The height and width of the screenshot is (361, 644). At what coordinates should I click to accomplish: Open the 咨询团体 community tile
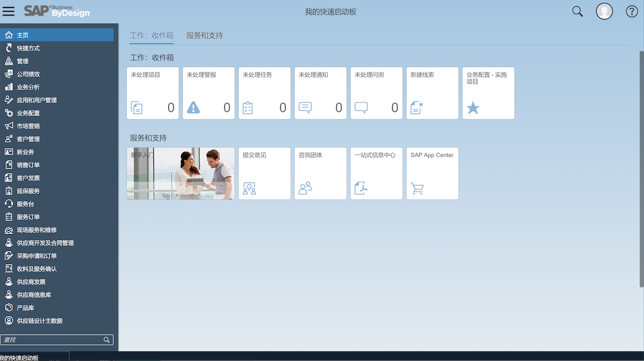pos(320,173)
